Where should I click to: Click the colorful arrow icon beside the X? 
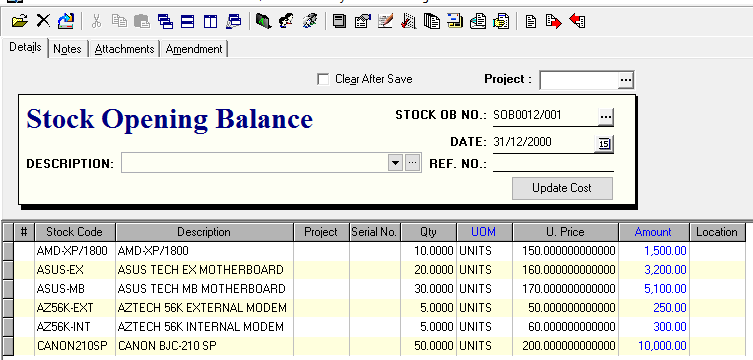tap(66, 21)
